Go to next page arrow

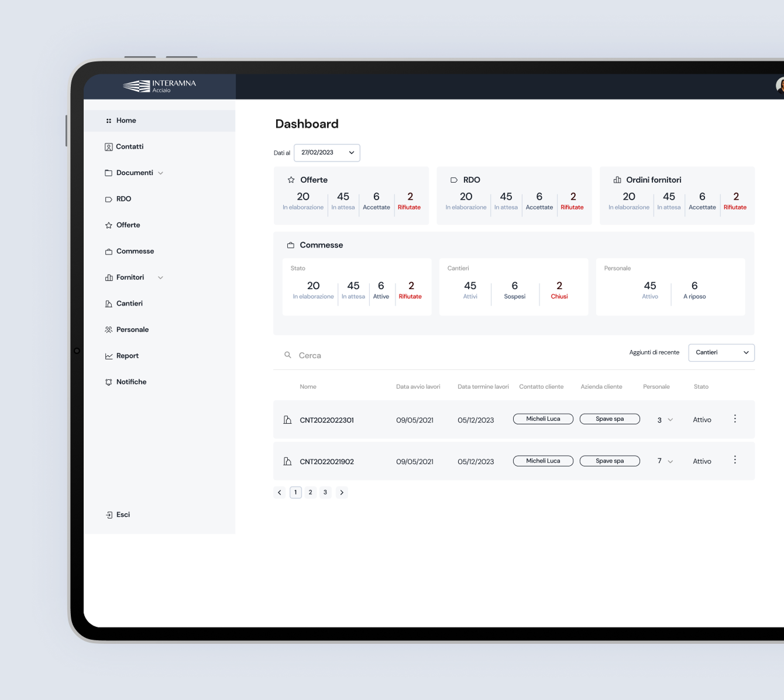(x=342, y=493)
